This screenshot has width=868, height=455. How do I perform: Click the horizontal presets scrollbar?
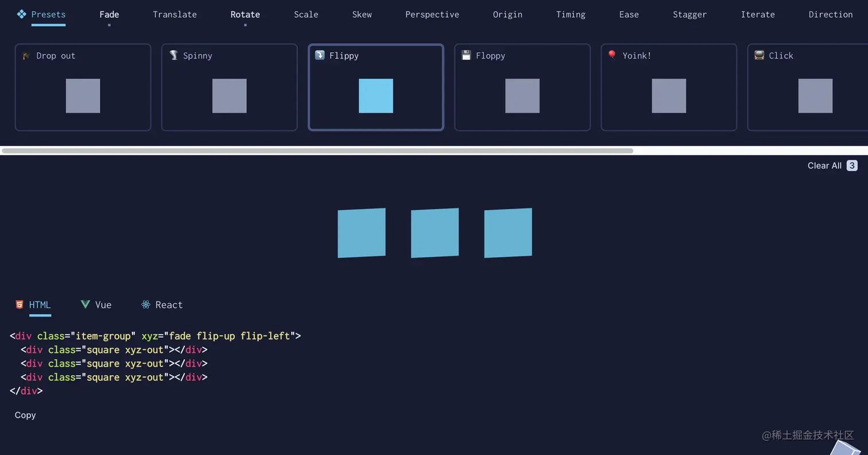pyautogui.click(x=317, y=151)
